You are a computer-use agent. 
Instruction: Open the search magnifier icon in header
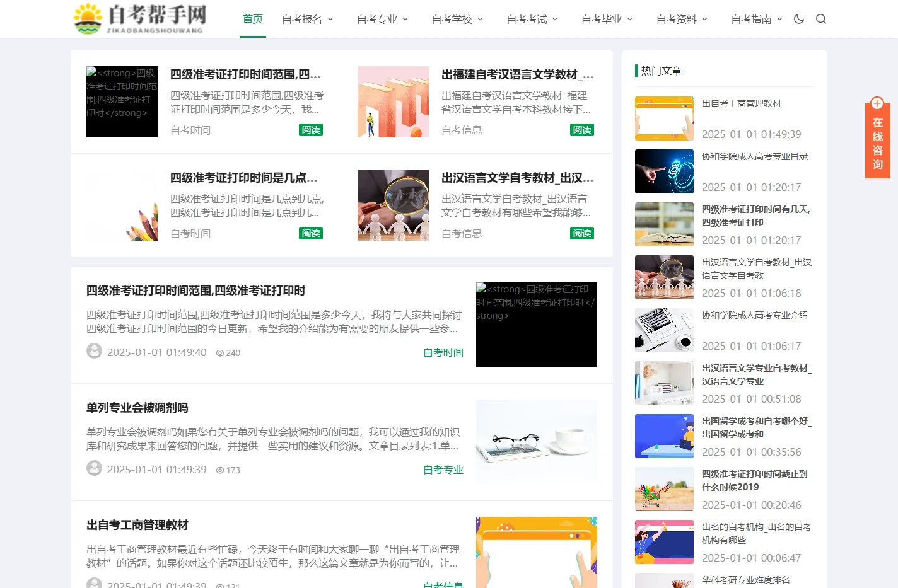[x=821, y=19]
